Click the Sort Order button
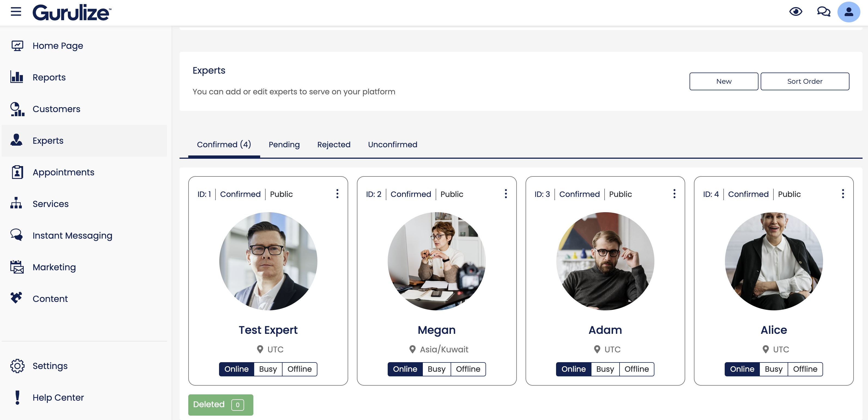Image resolution: width=868 pixels, height=420 pixels. tap(804, 81)
